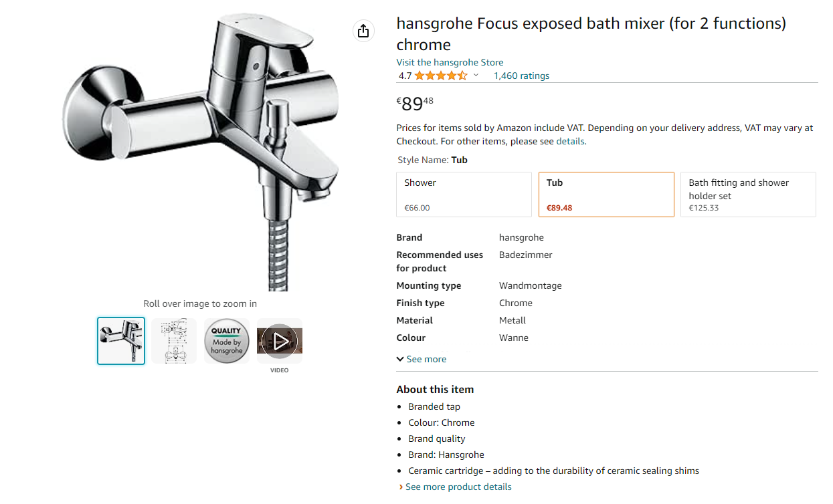Open the ratings dropdown chevron
This screenshot has width=833, height=504.
coord(476,76)
